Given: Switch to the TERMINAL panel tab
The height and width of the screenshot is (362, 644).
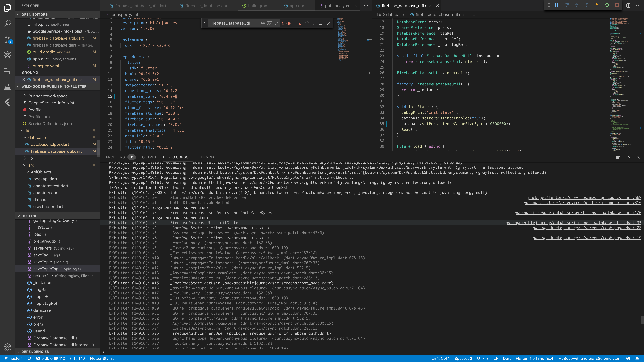Looking at the screenshot, I should click(208, 157).
